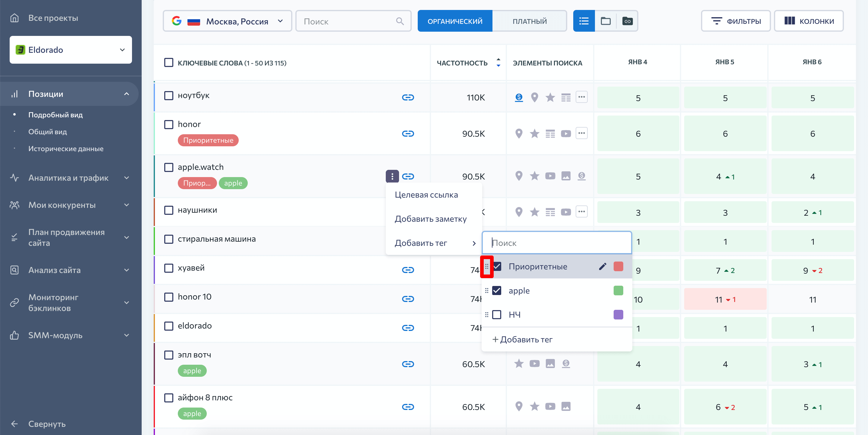Click the three-dot menu icon on apple.watch
Screen dimensions: 868x435
(392, 176)
